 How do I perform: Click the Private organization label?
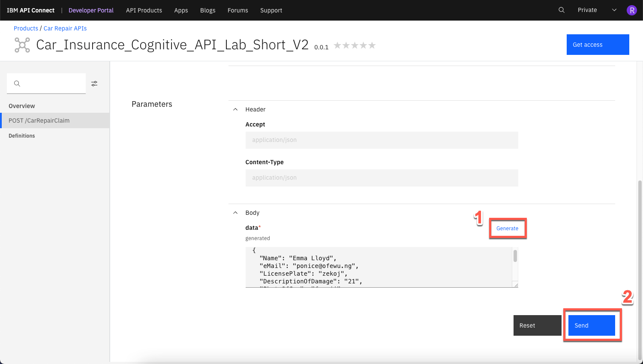(587, 10)
